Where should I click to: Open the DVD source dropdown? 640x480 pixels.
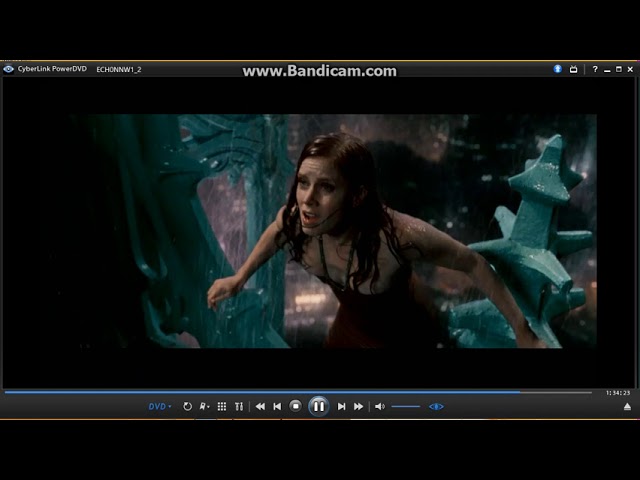click(160, 407)
